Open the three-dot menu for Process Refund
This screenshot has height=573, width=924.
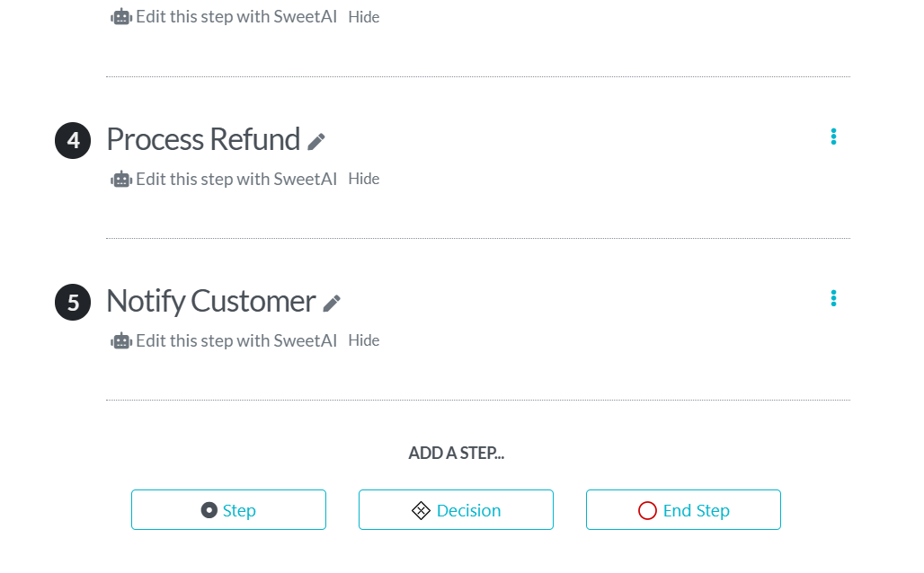click(x=833, y=137)
